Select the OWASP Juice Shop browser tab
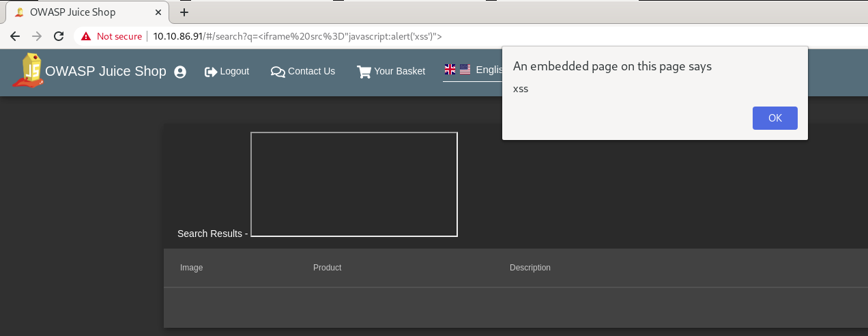The height and width of the screenshot is (336, 868). [x=75, y=12]
